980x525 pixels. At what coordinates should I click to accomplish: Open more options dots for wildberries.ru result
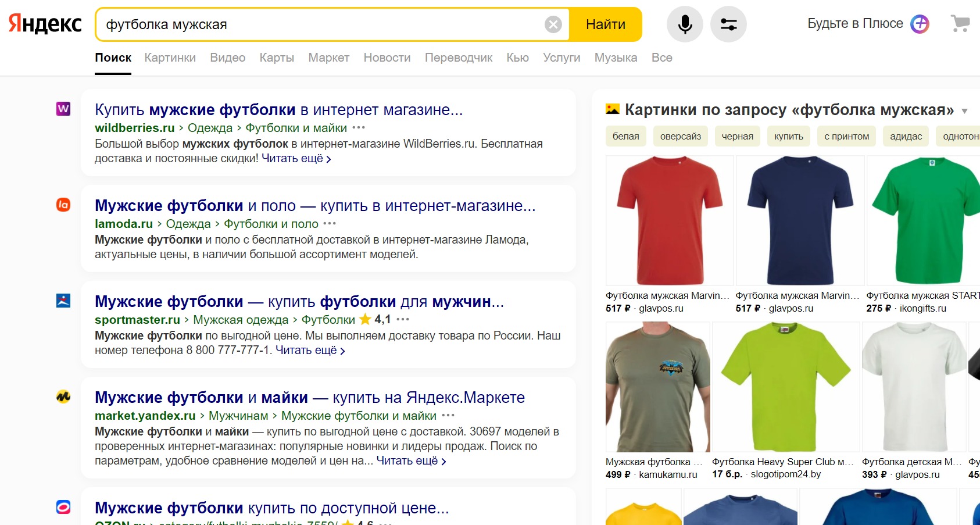point(359,128)
